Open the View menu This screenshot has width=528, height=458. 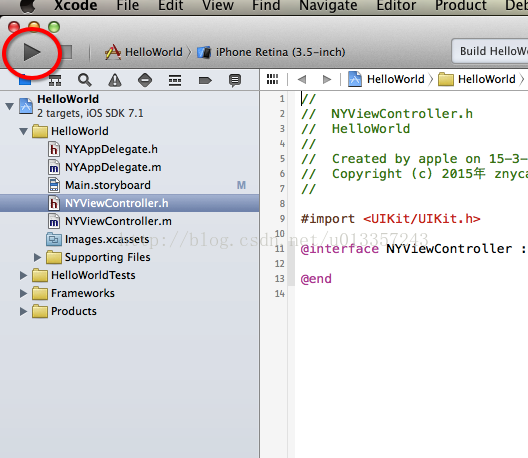(x=218, y=6)
